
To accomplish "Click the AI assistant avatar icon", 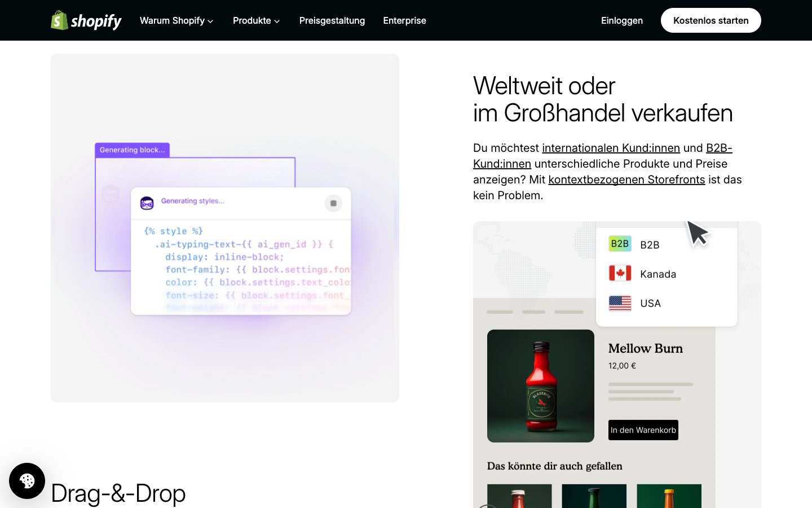I will click(147, 203).
